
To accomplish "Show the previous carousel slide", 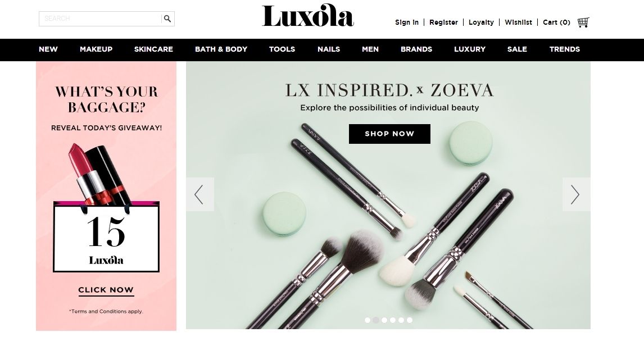I will pos(200,194).
